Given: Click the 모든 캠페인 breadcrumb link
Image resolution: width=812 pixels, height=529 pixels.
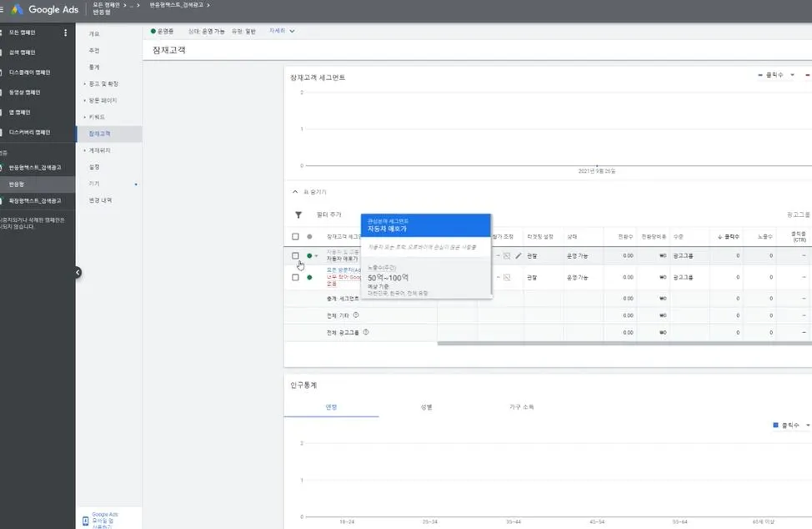Looking at the screenshot, I should [106, 5].
